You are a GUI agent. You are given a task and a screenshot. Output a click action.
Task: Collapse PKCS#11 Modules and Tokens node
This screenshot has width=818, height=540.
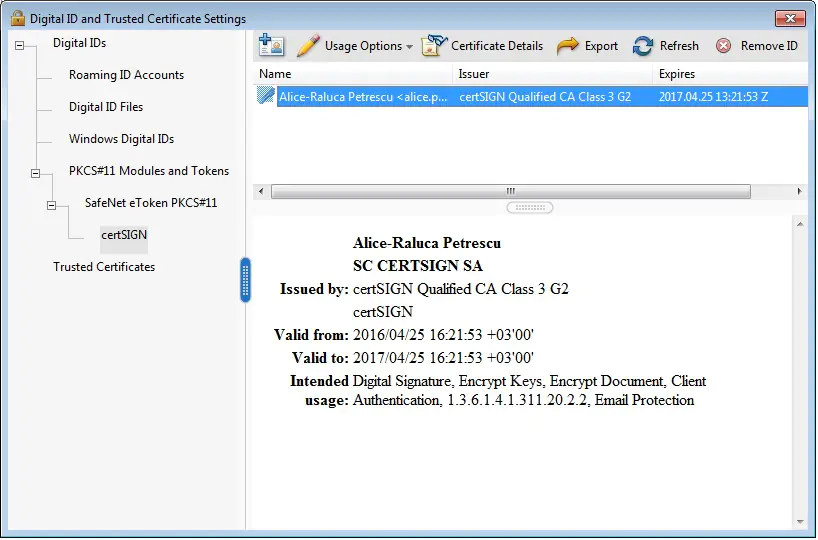pyautogui.click(x=35, y=173)
